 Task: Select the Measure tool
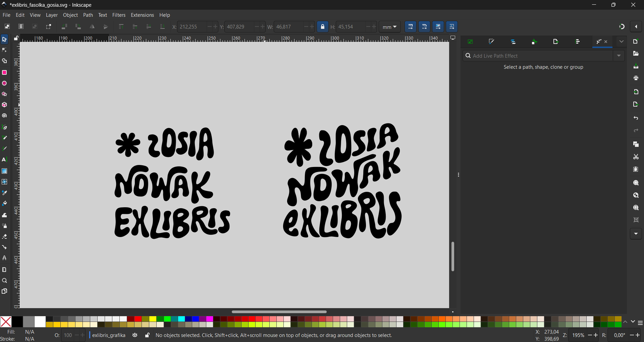coord(4,270)
